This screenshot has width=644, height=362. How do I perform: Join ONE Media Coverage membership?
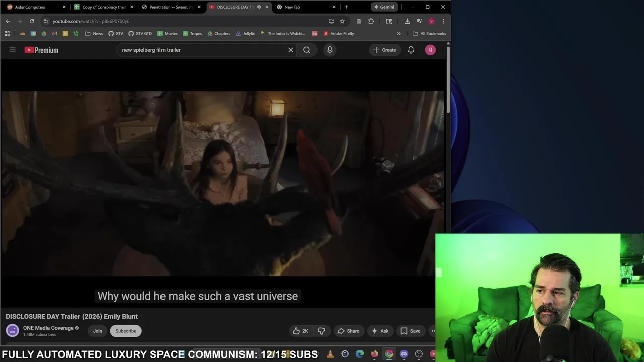point(97,331)
